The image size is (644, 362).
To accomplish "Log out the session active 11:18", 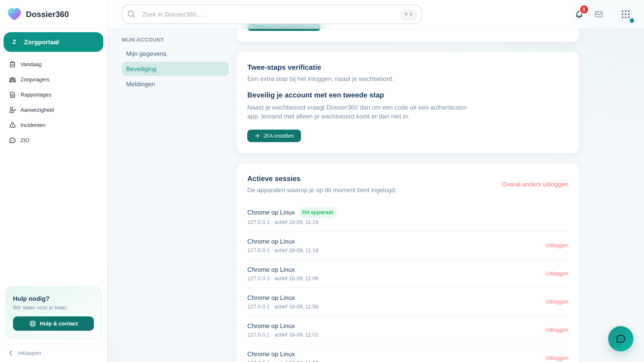I will (557, 245).
